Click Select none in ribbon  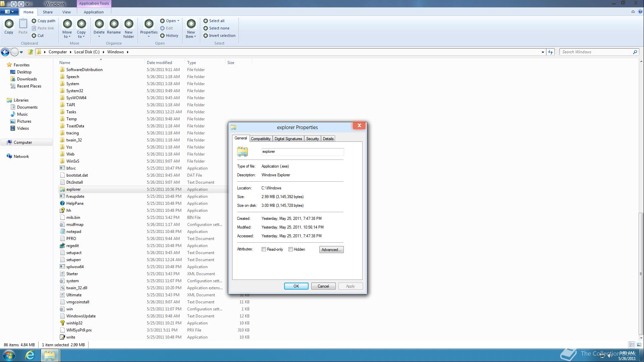216,28
